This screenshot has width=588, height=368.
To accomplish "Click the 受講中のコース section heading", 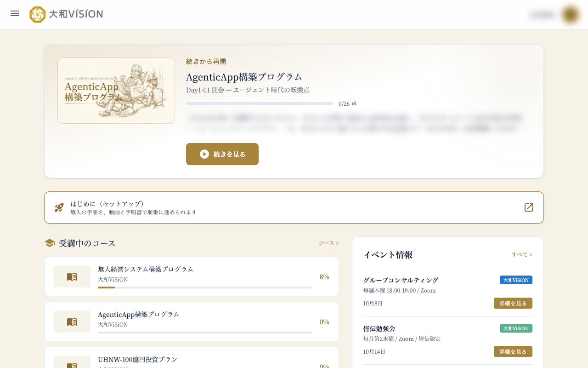I will tap(87, 243).
